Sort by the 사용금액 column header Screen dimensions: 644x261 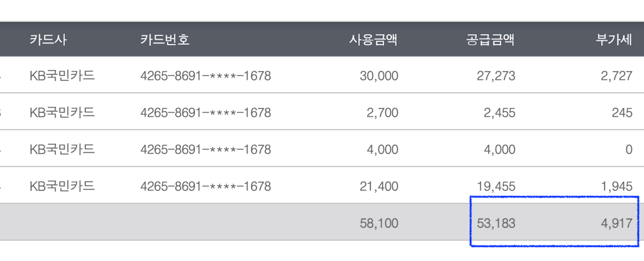pos(374,40)
